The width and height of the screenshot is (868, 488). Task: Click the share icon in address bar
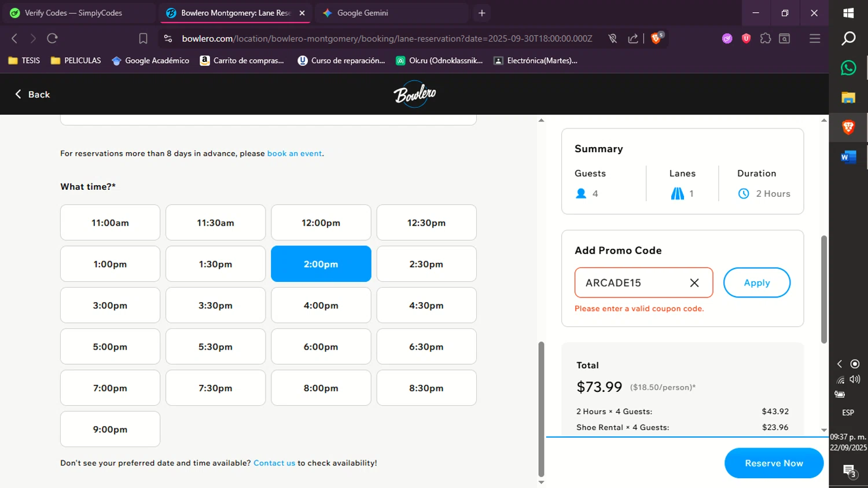633,38
